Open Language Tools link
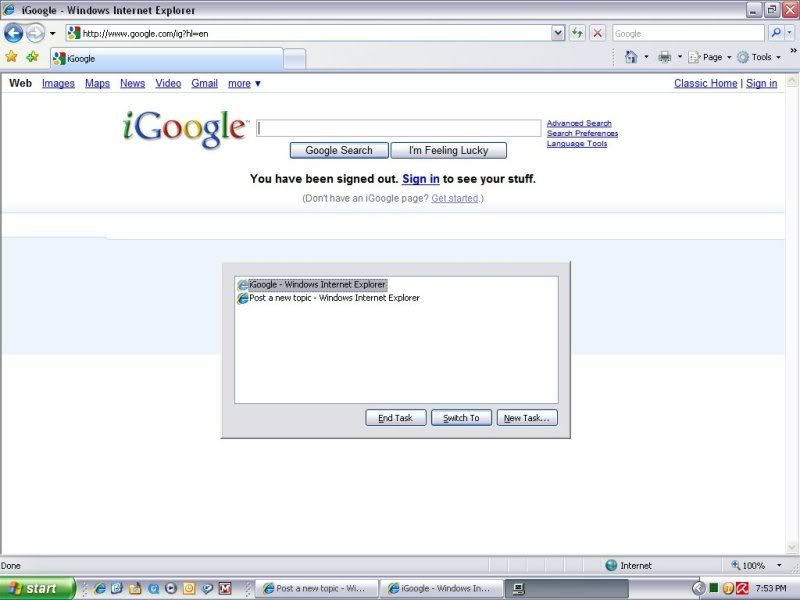 [x=577, y=144]
